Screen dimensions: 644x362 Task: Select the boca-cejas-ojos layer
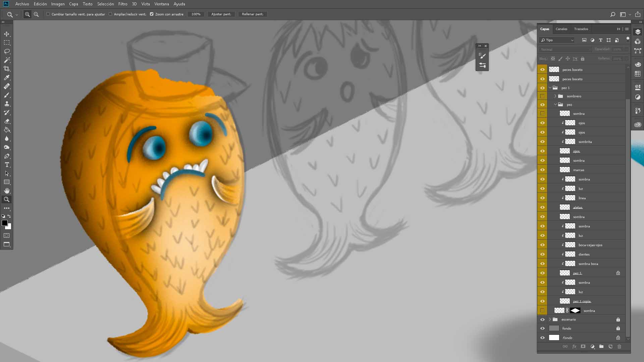(590, 245)
